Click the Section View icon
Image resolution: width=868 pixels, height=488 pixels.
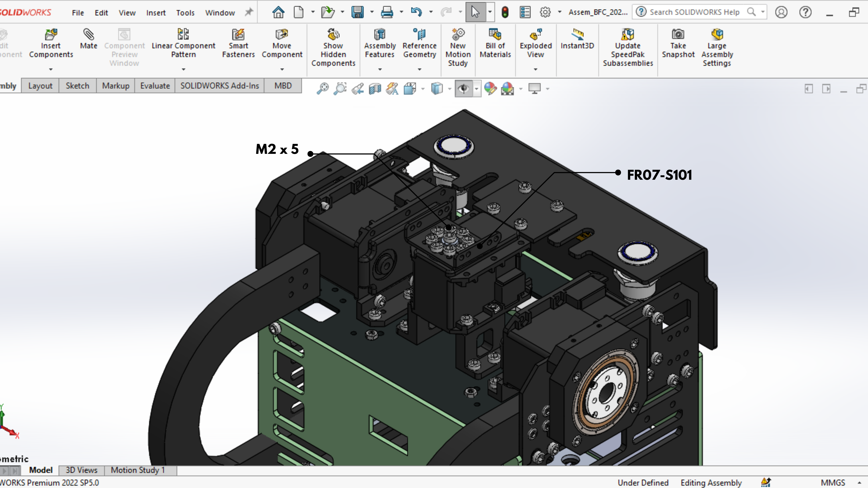[375, 89]
